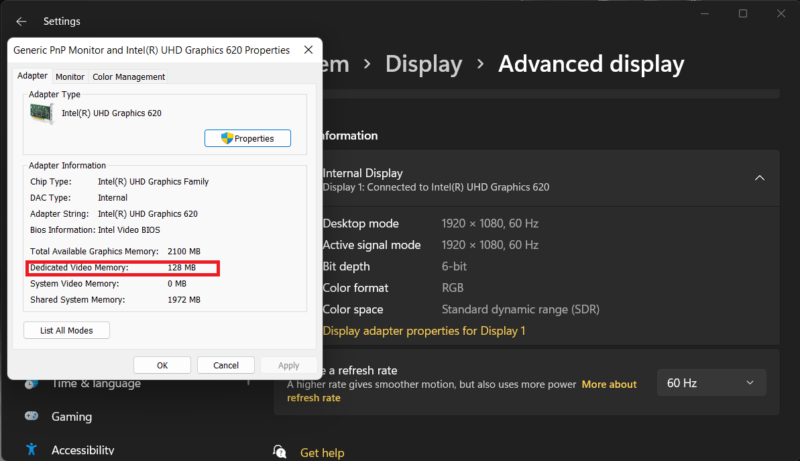
Task: Click the Bit depth 6-bit value
Action: coord(454,266)
